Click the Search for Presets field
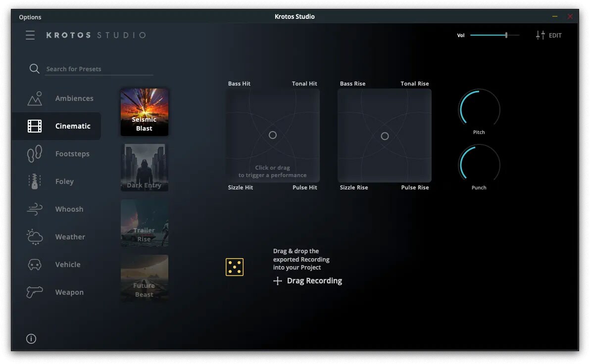 click(99, 69)
